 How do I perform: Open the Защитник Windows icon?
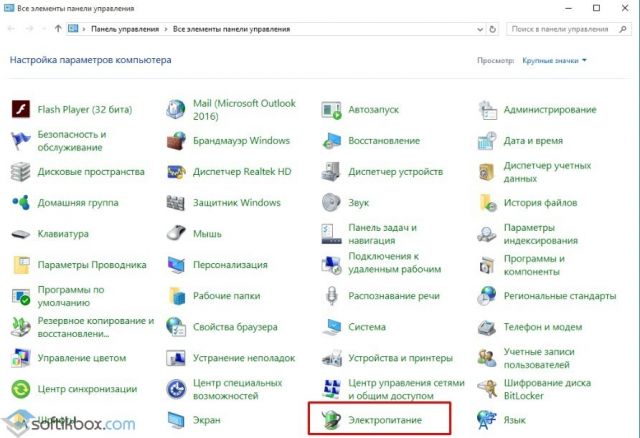[x=176, y=203]
